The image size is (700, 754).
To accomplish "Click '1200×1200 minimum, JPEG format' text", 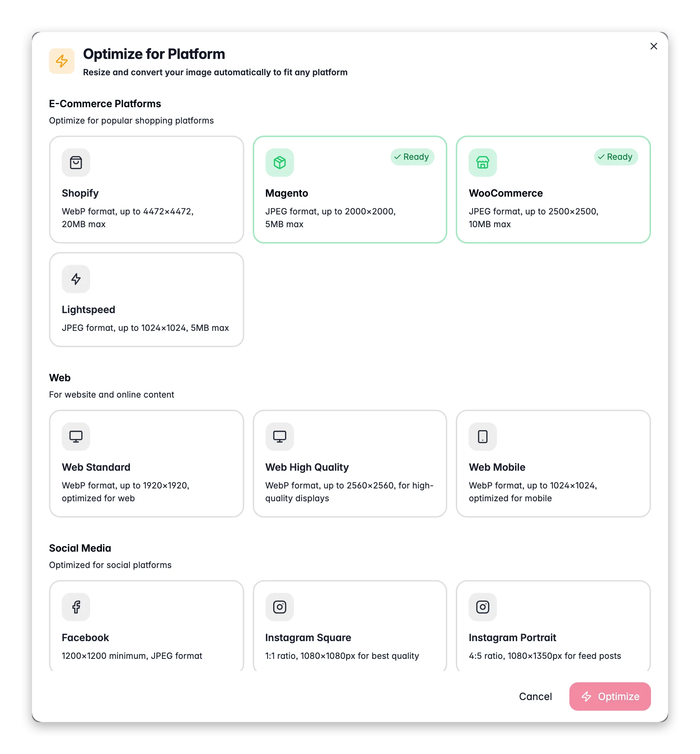I will coord(132,656).
